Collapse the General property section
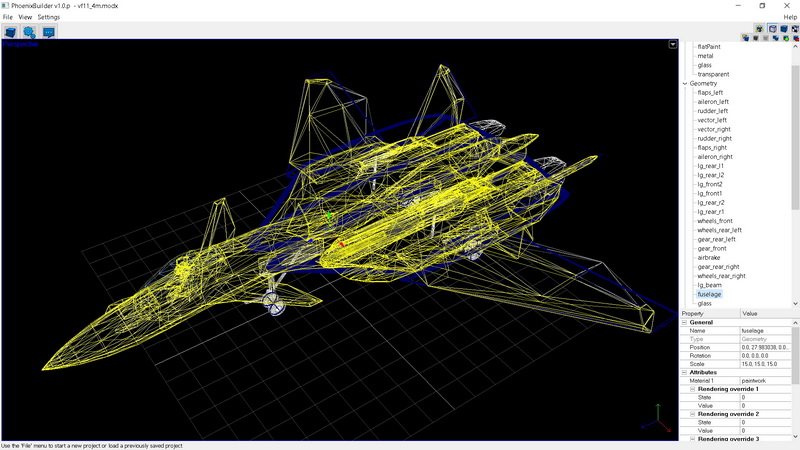 (x=685, y=323)
